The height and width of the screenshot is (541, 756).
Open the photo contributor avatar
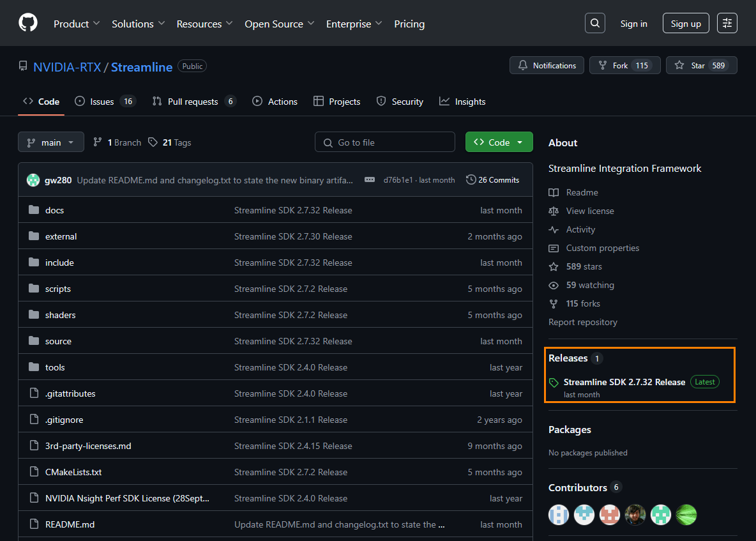click(x=635, y=514)
